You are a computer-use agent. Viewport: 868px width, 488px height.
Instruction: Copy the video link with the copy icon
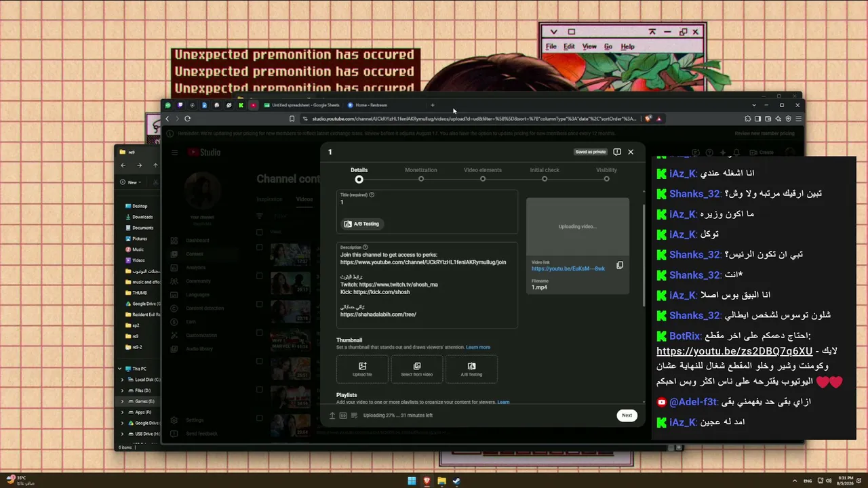pyautogui.click(x=620, y=265)
